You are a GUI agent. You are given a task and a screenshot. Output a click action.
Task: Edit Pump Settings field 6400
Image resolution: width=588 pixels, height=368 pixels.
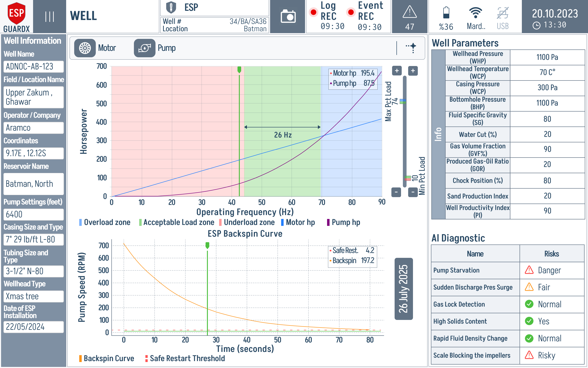(x=34, y=214)
